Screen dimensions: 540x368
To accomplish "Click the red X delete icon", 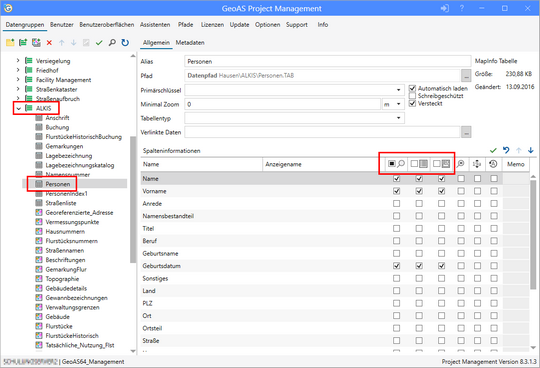I will click(x=49, y=43).
